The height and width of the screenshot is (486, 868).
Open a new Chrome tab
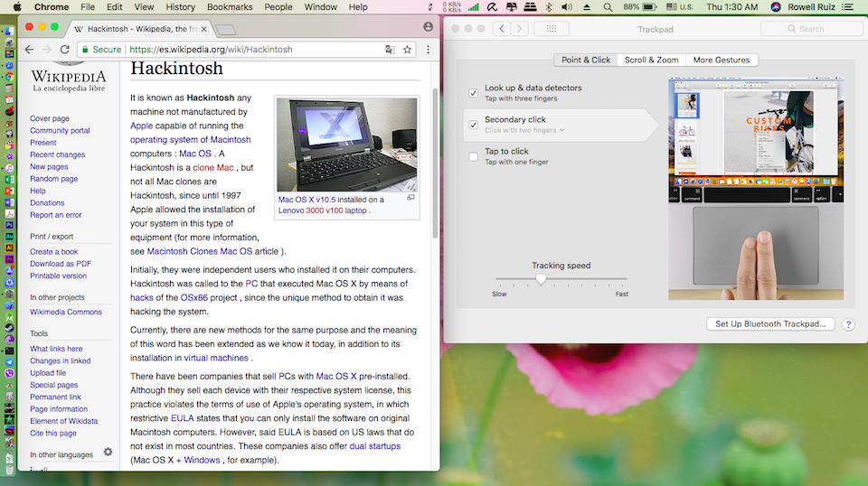(x=226, y=29)
